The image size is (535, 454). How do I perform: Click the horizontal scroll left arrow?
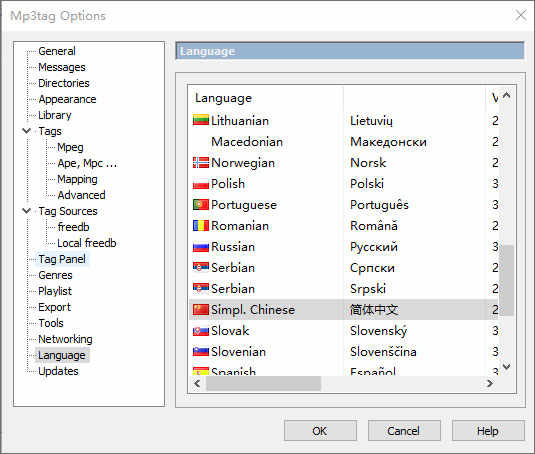click(197, 383)
